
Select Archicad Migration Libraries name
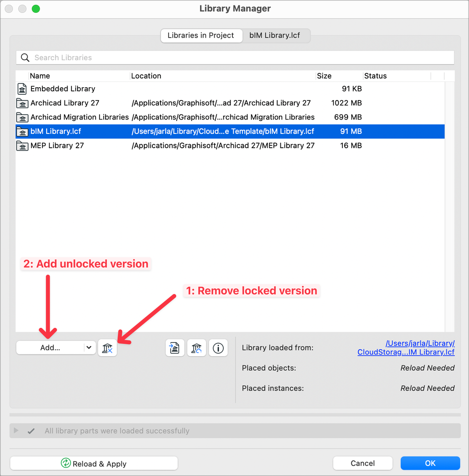[80, 117]
